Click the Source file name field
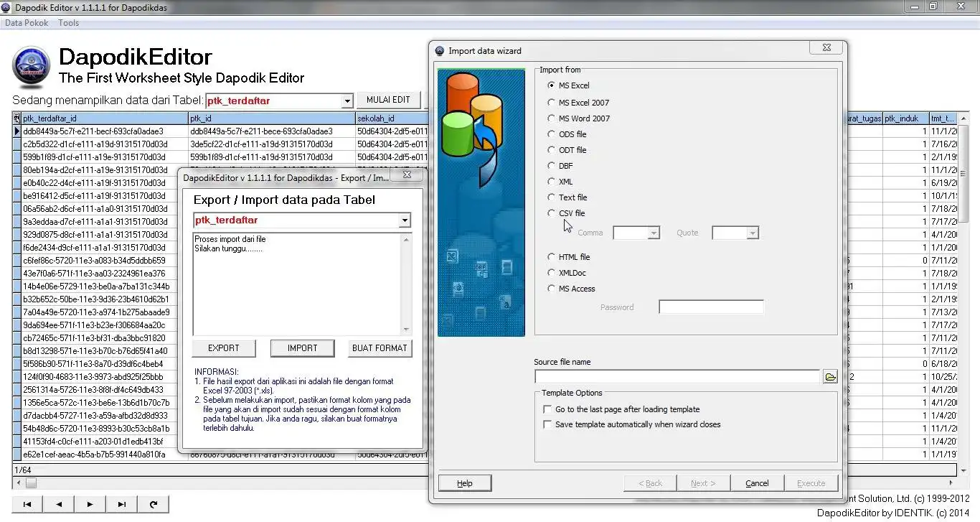Image resolution: width=980 pixels, height=522 pixels. pos(677,377)
